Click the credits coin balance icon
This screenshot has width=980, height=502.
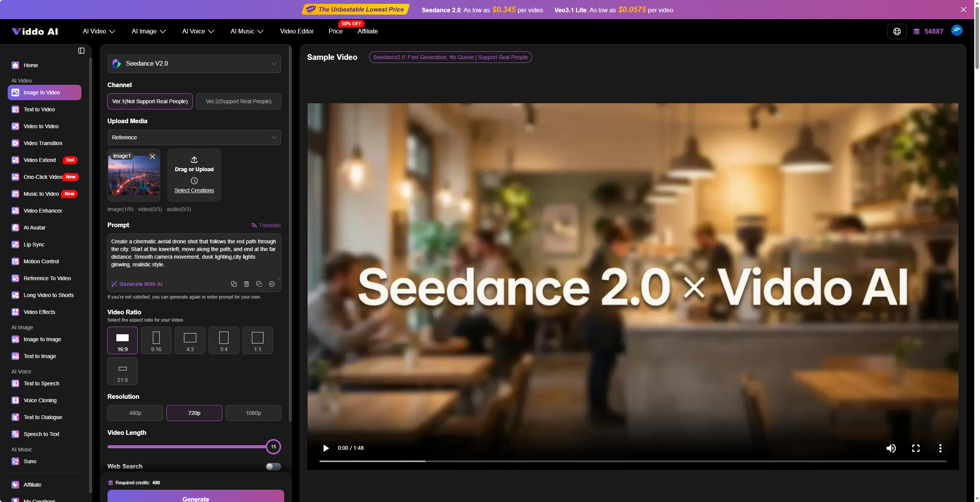click(917, 31)
